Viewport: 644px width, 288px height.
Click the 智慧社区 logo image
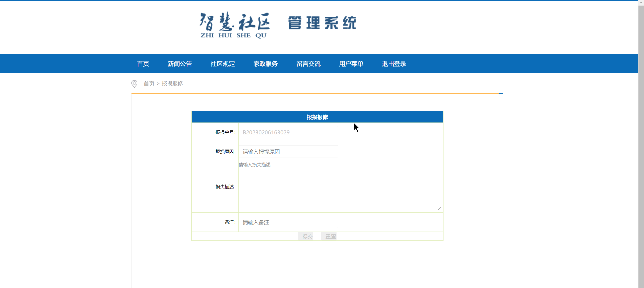pyautogui.click(x=235, y=25)
